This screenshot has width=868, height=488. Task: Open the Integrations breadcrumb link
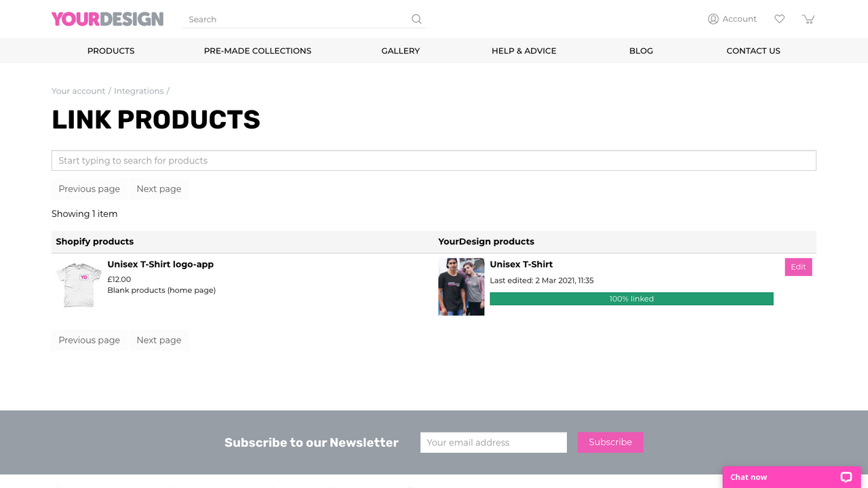[138, 90]
